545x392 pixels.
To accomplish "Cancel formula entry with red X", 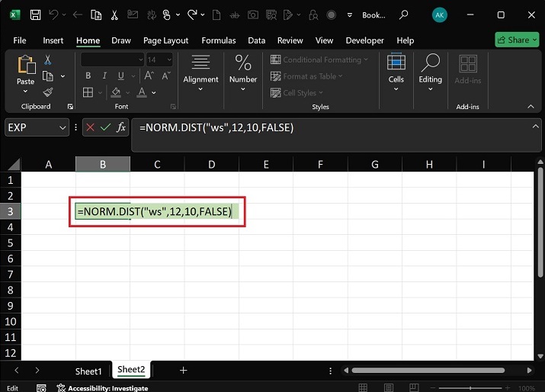I will click(x=91, y=127).
